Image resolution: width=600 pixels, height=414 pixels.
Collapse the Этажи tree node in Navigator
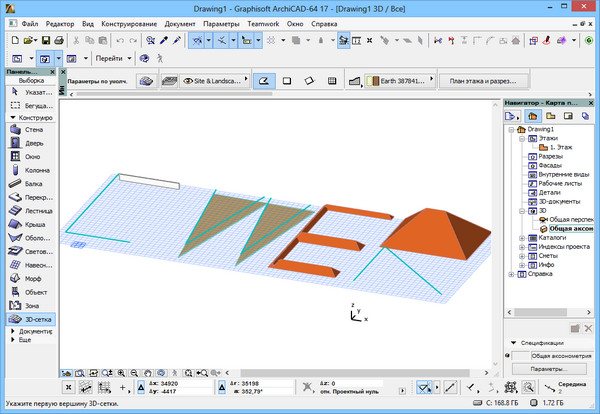(x=521, y=138)
